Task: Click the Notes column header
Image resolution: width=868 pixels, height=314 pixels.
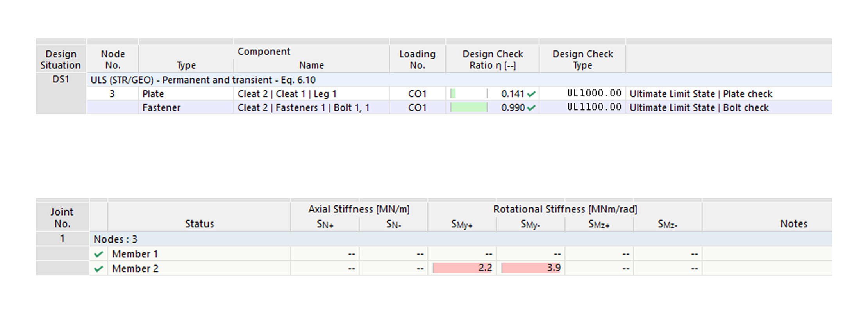Action: pos(793,224)
